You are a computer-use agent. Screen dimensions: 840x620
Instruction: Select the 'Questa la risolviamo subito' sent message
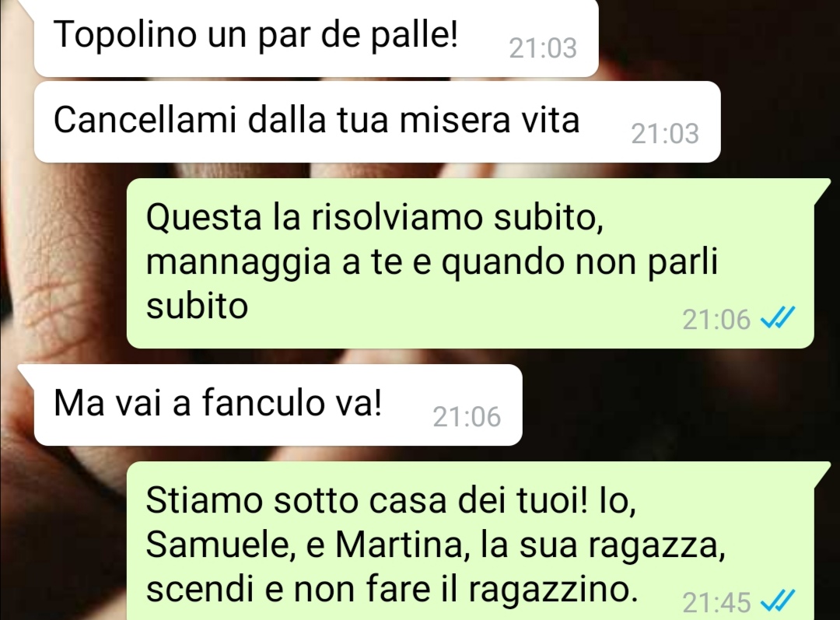point(471,263)
